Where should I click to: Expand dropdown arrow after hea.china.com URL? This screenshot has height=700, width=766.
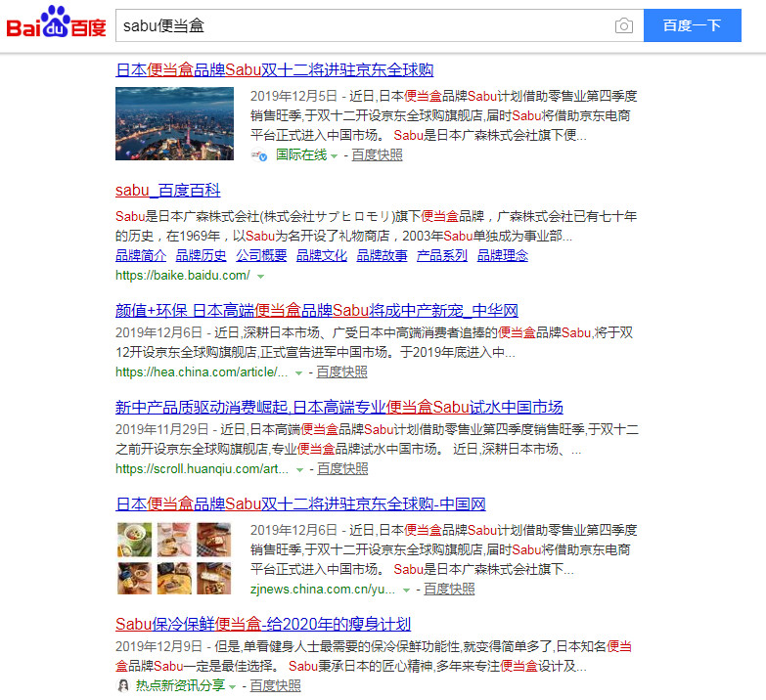point(299,373)
